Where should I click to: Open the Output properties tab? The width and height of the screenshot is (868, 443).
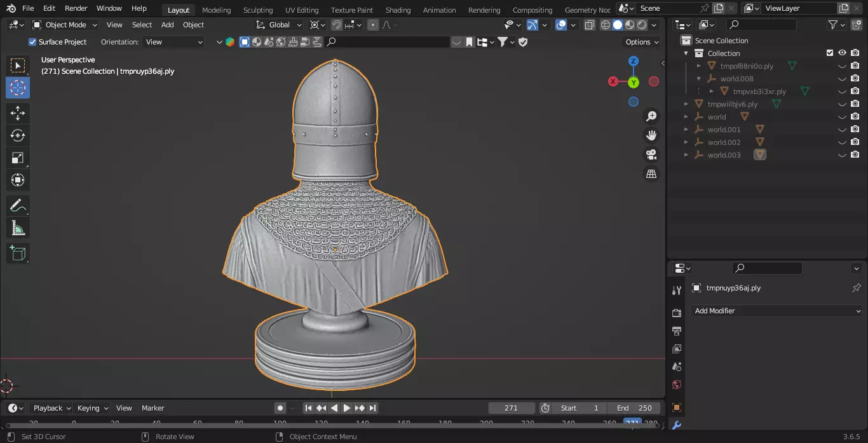point(677,331)
